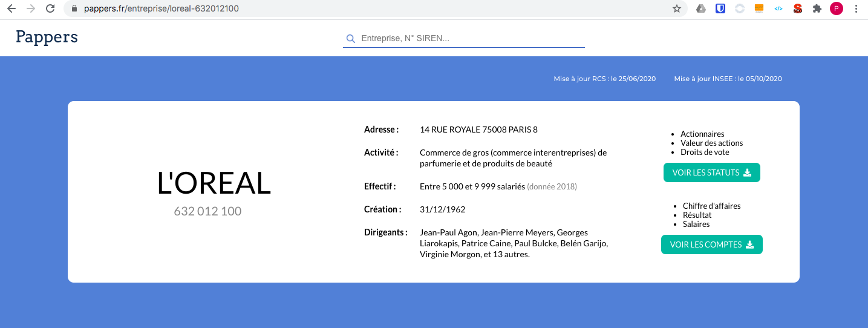Screen dimensions: 868x328
Task: Click the VOIR LES STATUTS button
Action: [x=712, y=172]
